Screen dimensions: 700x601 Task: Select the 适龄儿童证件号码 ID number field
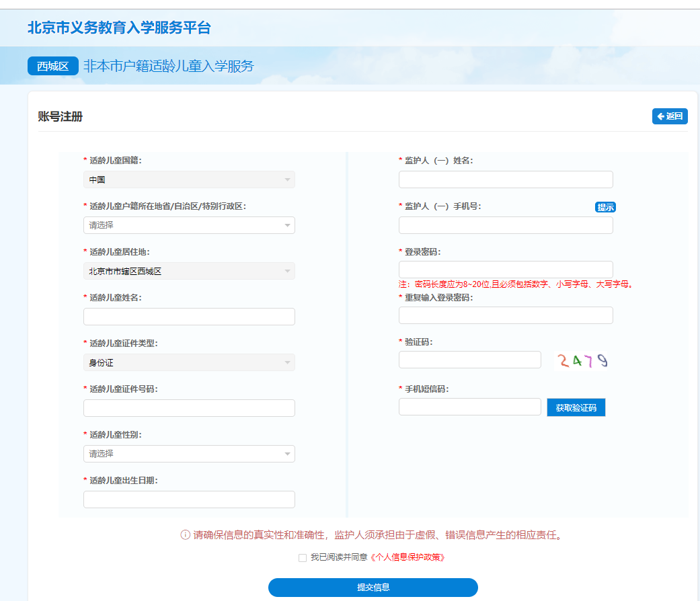click(x=189, y=408)
